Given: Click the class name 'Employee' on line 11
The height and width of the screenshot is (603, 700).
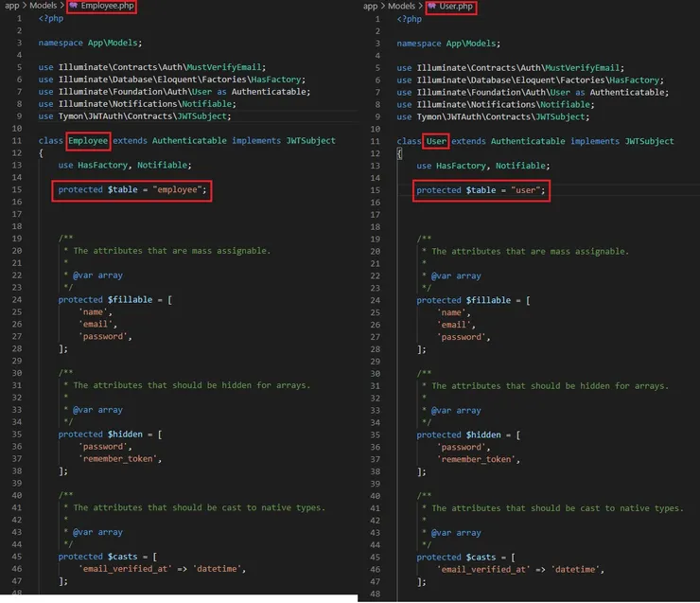Looking at the screenshot, I should point(88,141).
